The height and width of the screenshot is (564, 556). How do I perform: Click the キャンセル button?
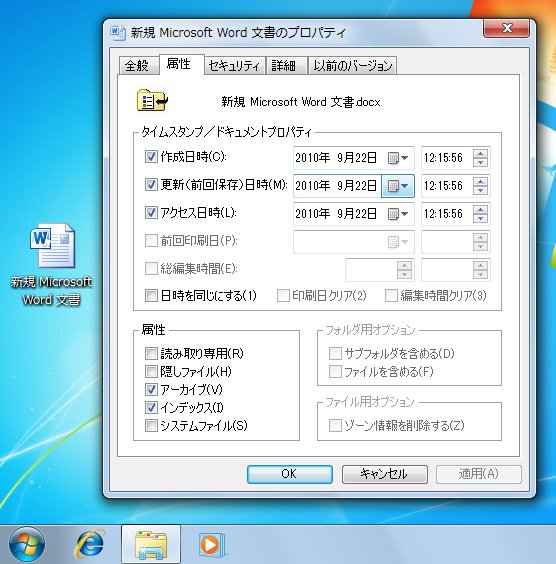tap(384, 474)
